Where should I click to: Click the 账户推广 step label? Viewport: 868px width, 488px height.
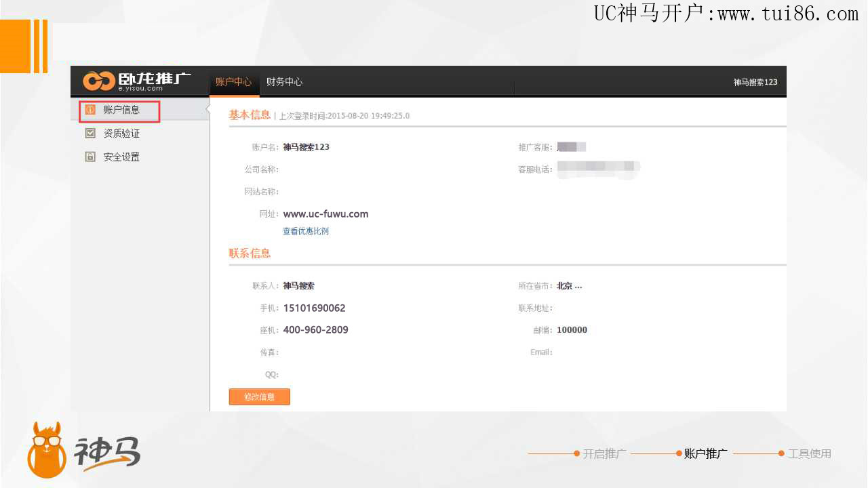pos(706,454)
